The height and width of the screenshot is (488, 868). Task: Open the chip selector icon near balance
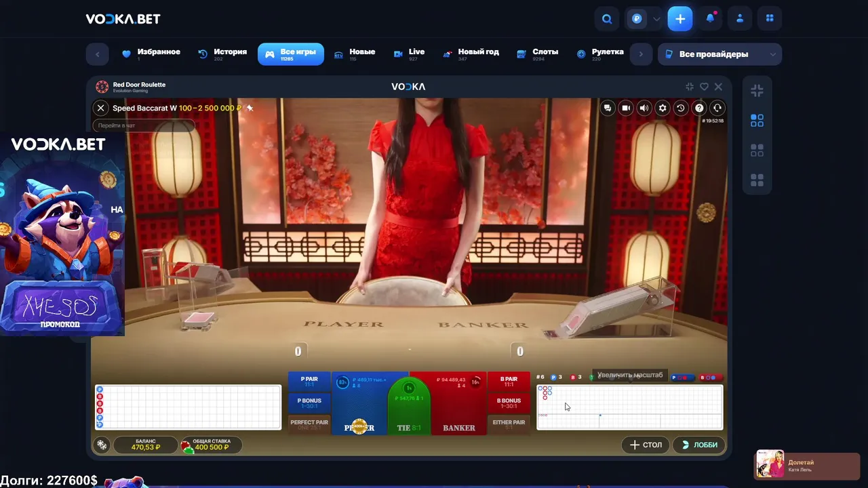pos(101,445)
